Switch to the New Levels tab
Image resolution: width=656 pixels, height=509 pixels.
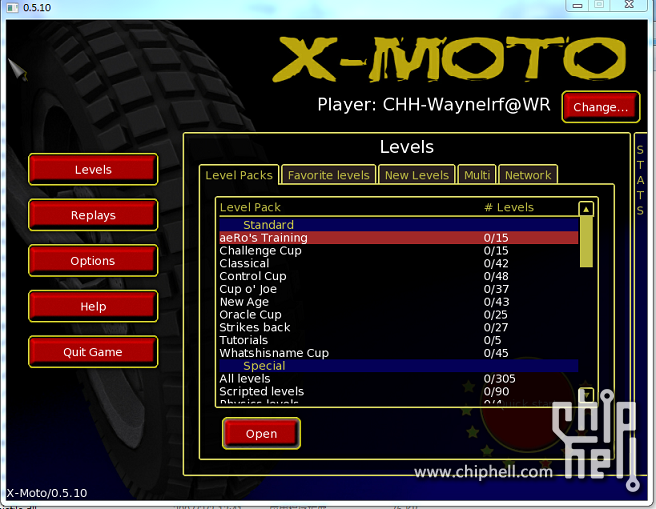(417, 175)
